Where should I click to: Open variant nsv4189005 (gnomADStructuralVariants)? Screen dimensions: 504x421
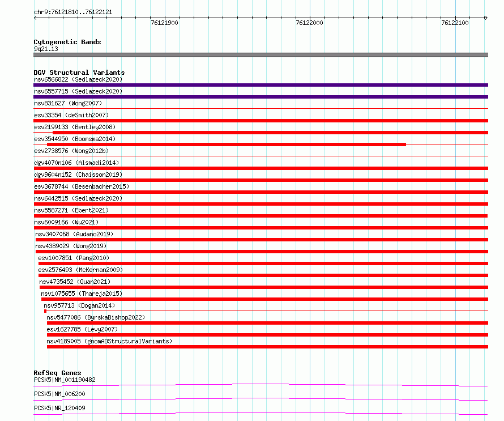[x=109, y=341]
